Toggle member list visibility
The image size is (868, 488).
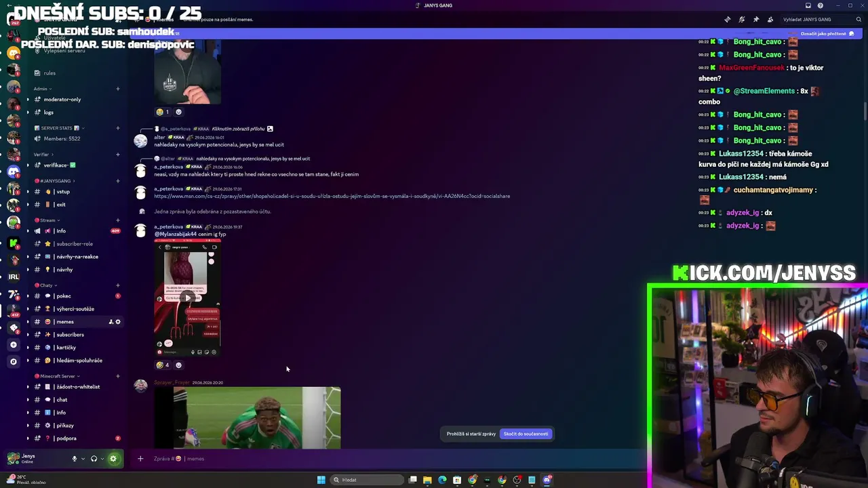point(770,20)
